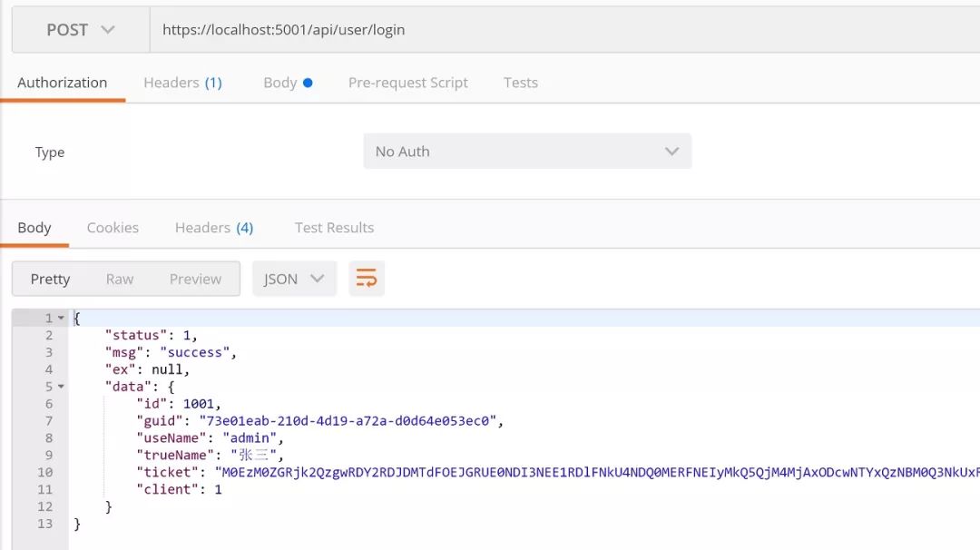Open the Pre-request Script tab
Screen dimensions: 980x550
pos(407,83)
